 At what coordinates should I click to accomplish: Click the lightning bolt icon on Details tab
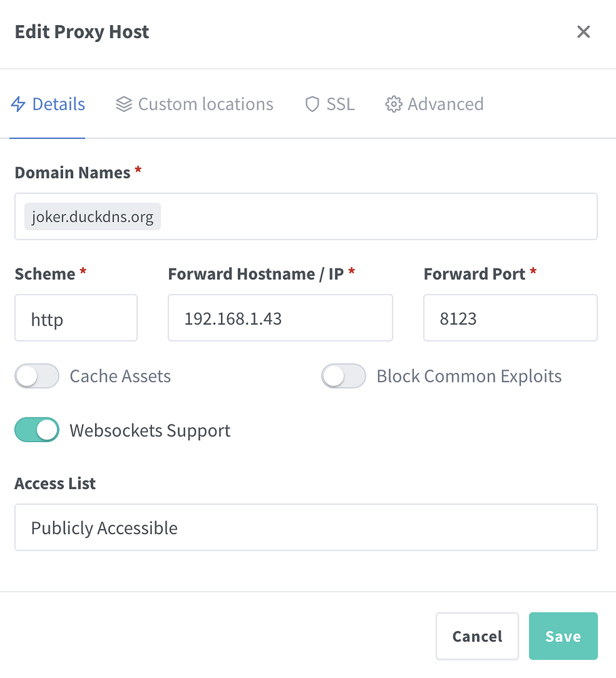18,104
